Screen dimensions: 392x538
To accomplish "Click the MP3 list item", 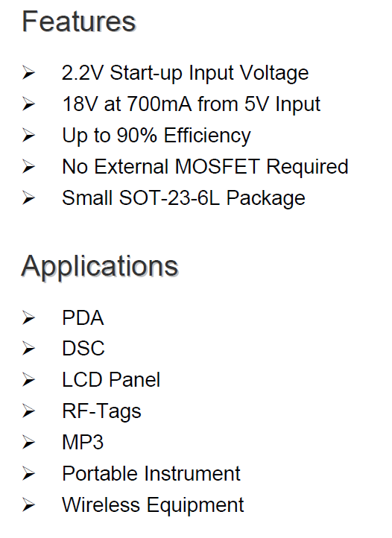I will click(83, 443).
